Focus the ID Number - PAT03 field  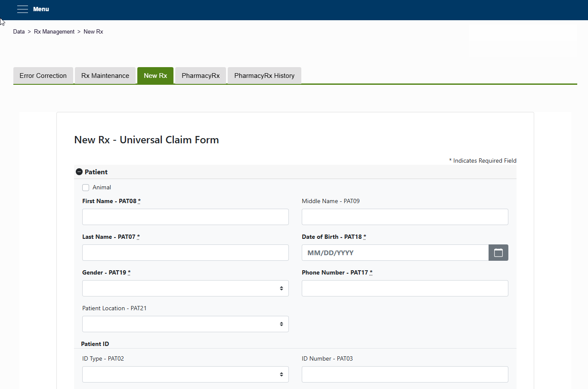[405, 374]
